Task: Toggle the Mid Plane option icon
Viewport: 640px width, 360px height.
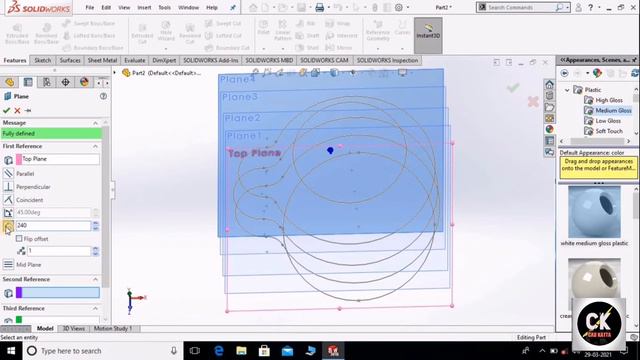Action: pyautogui.click(x=8, y=264)
